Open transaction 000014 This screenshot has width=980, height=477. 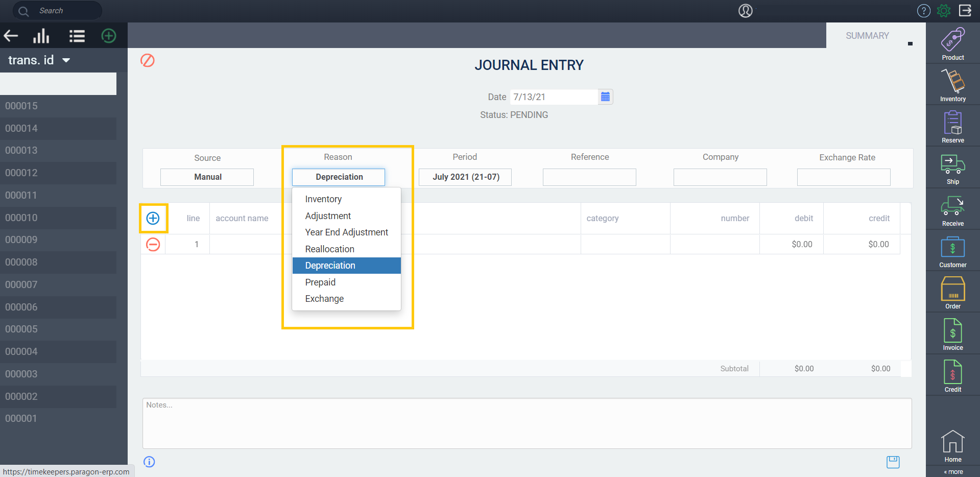58,128
